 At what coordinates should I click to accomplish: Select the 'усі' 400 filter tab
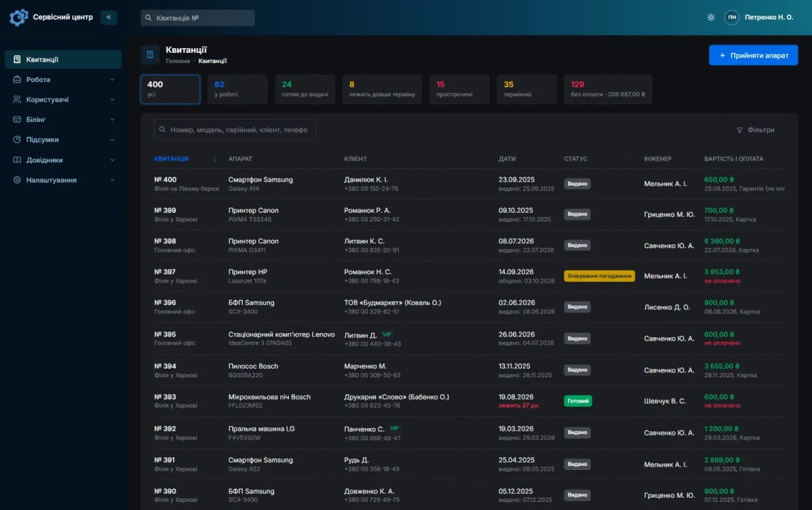pos(171,89)
